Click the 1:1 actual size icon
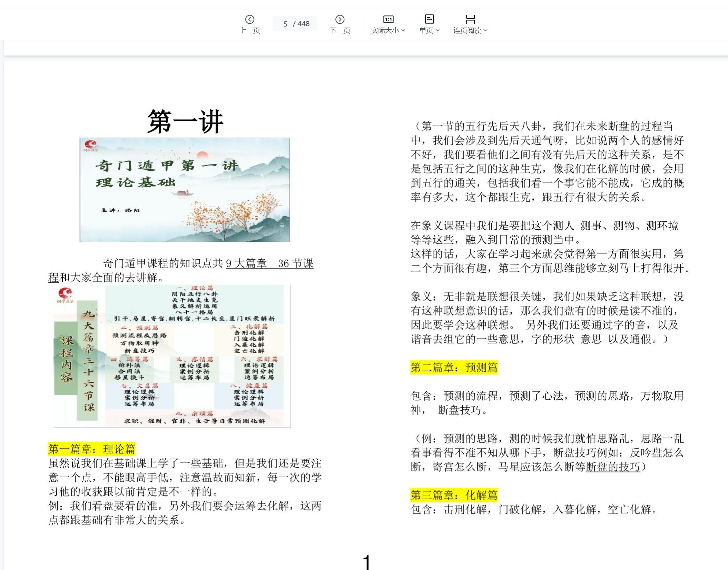This screenshot has height=570, width=728. click(x=388, y=19)
